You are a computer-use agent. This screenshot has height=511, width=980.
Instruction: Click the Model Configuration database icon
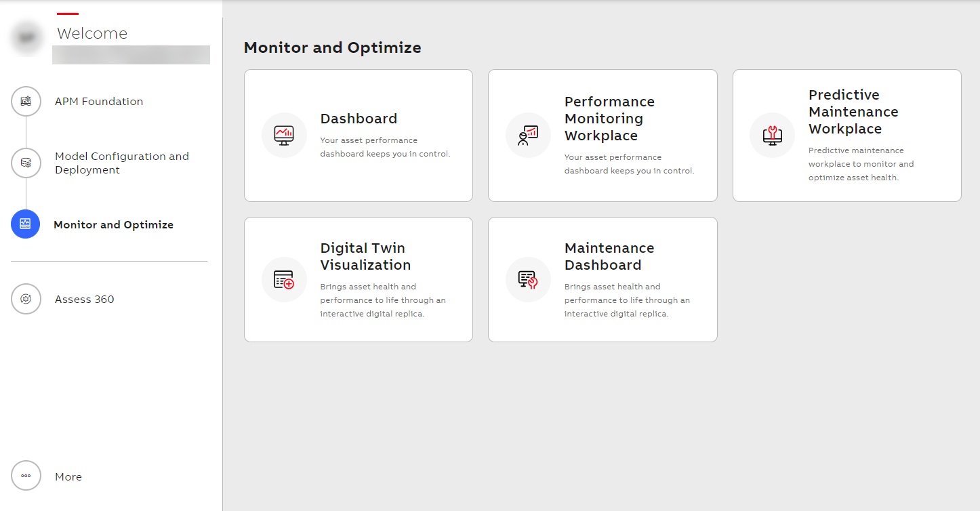pos(26,163)
